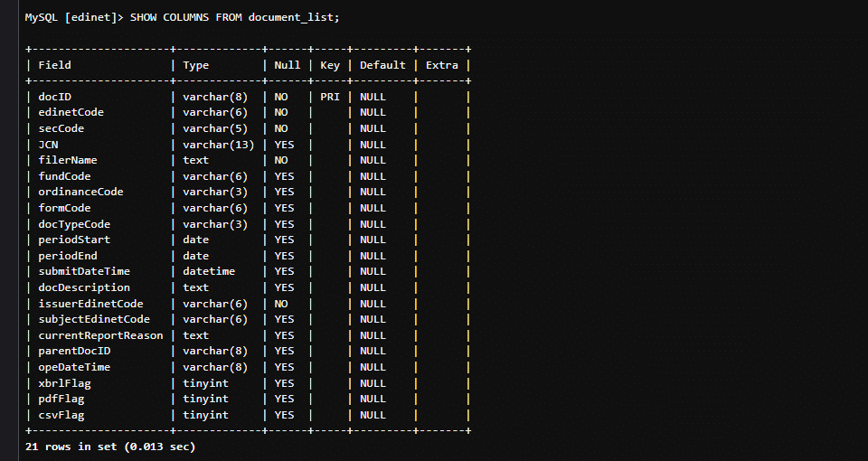Viewport: 868px width, 461px height.
Task: Click the docTypeCode field name
Action: coord(74,224)
